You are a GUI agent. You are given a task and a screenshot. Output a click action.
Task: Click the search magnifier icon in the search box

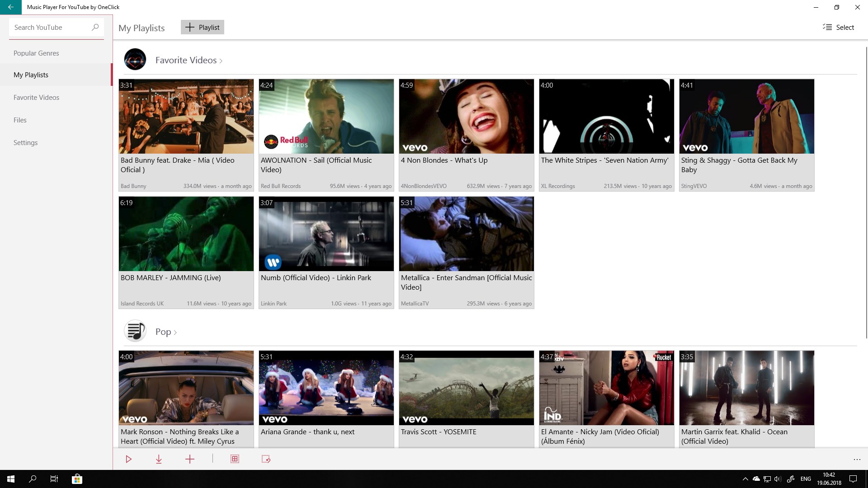click(x=95, y=27)
